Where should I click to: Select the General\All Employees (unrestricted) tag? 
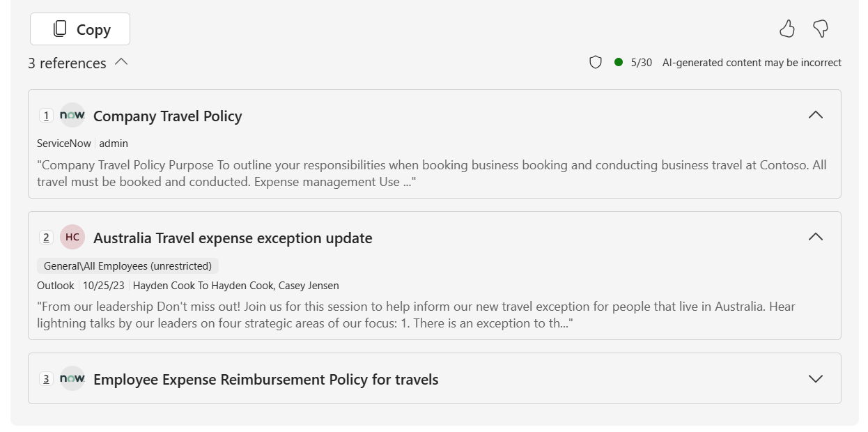[127, 265]
